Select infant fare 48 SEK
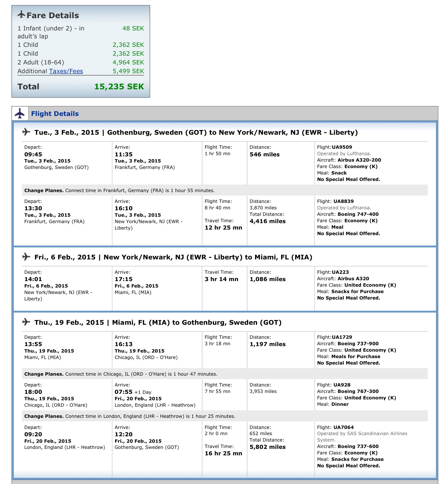Screen dimensions: 448x484 point(133,28)
